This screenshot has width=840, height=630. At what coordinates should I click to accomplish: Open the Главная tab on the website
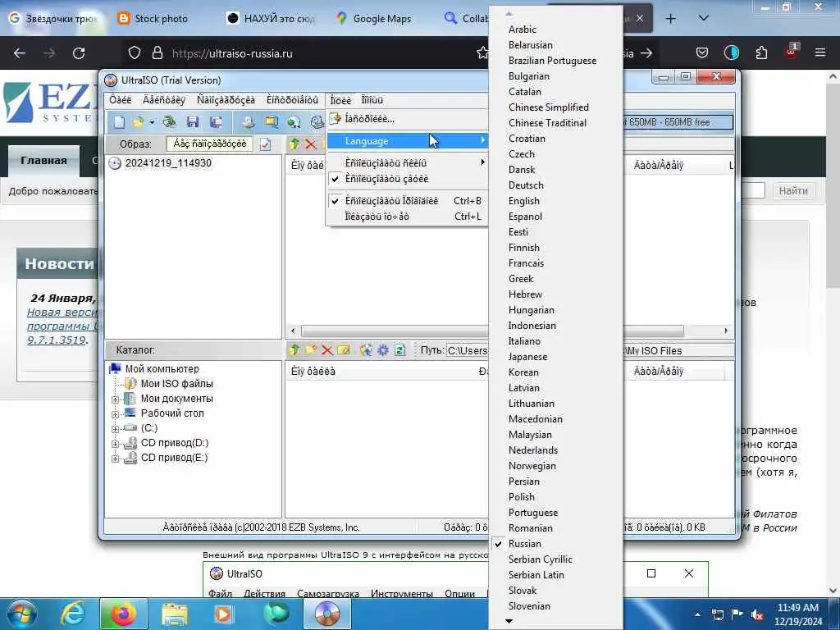(x=44, y=161)
